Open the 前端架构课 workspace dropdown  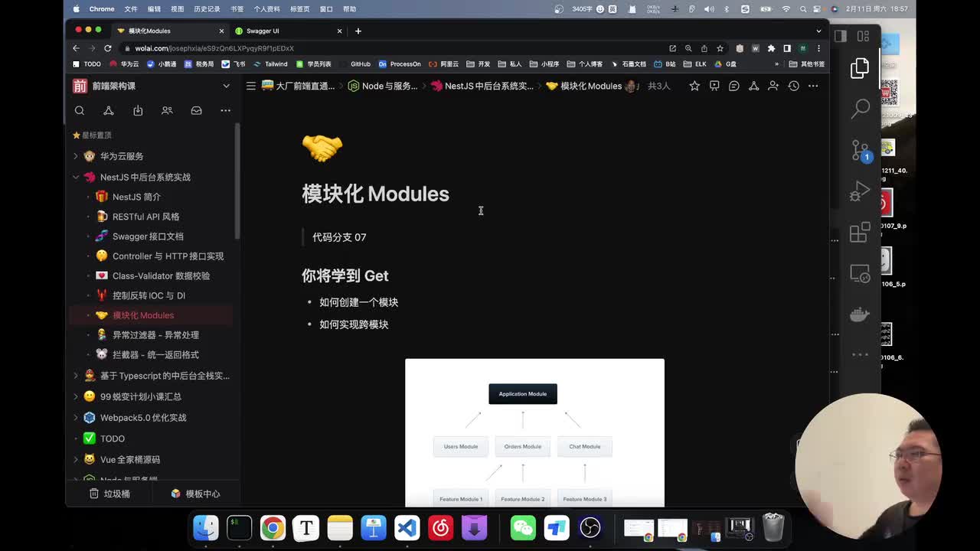pos(226,86)
